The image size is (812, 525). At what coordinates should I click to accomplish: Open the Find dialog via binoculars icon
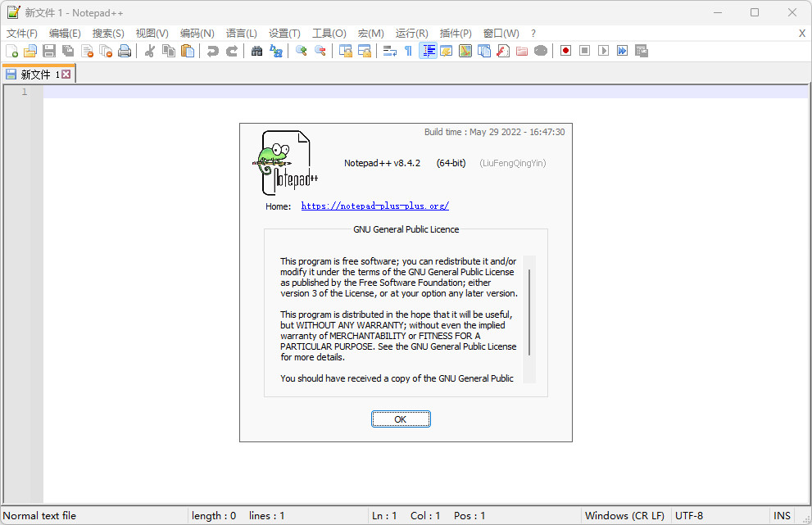pyautogui.click(x=256, y=50)
